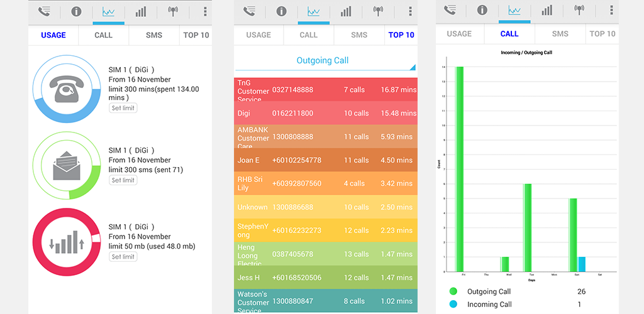This screenshot has width=644, height=314.
Task: Click the blue Sun incoming bar
Action: (582, 264)
